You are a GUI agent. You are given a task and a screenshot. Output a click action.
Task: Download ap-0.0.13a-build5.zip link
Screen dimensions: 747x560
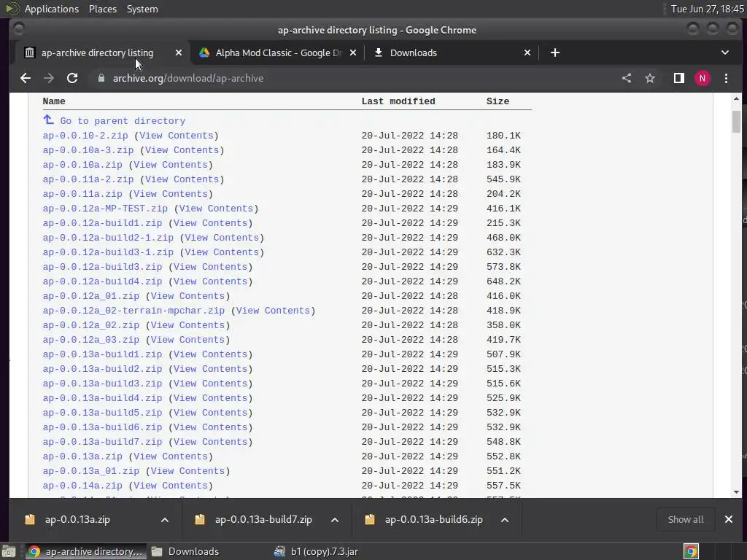(102, 413)
